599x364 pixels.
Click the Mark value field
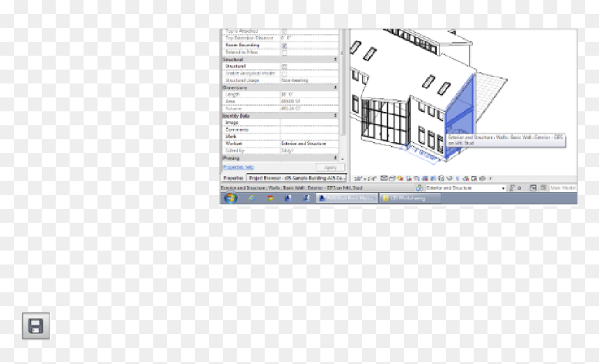pos(309,136)
